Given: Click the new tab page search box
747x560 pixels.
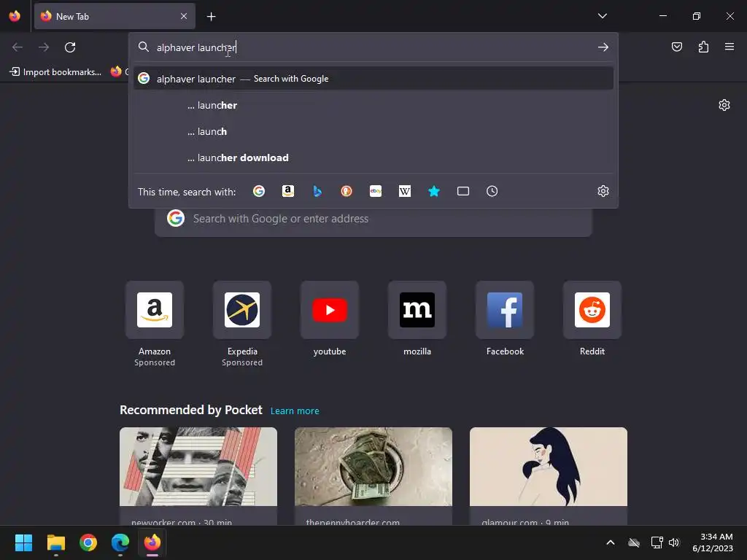Looking at the screenshot, I should click(373, 219).
